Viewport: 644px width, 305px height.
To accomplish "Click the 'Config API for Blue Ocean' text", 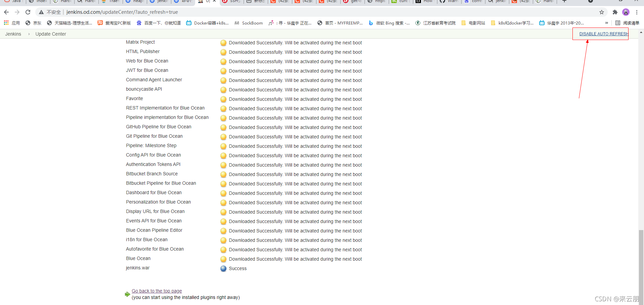I will click(x=154, y=155).
